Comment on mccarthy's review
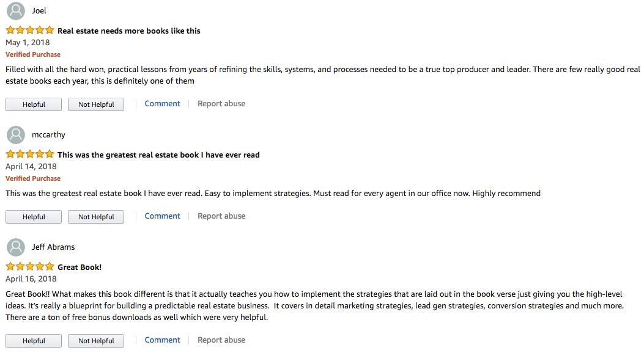This screenshot has height=353, width=644. pos(162,216)
